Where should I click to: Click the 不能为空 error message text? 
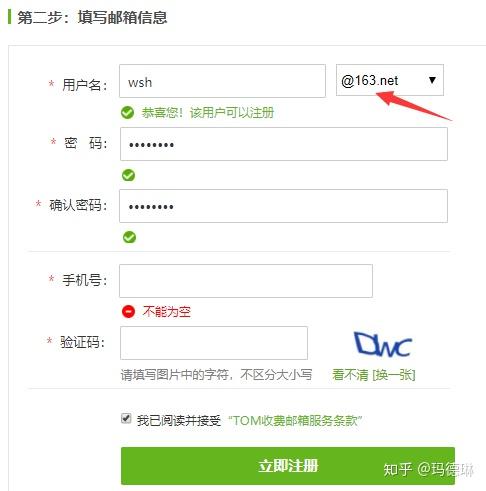pos(167,312)
